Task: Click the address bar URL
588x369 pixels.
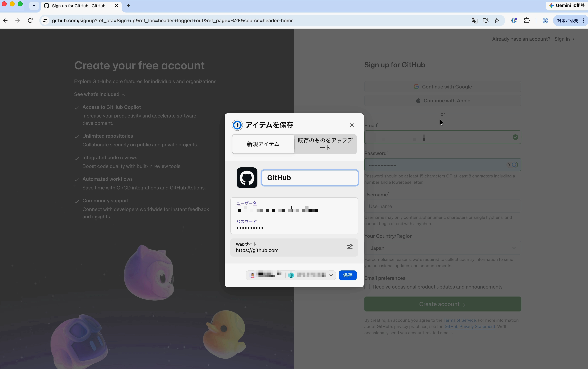Action: click(x=173, y=21)
